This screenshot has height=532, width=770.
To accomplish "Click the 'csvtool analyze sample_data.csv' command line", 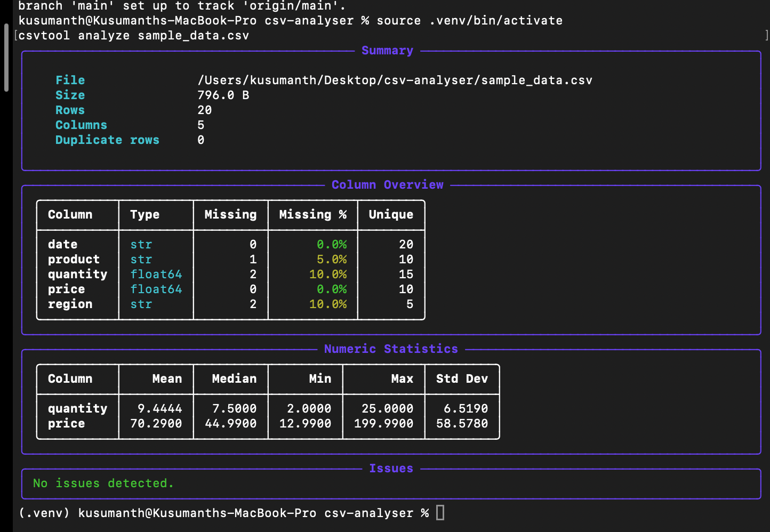I will click(x=134, y=36).
